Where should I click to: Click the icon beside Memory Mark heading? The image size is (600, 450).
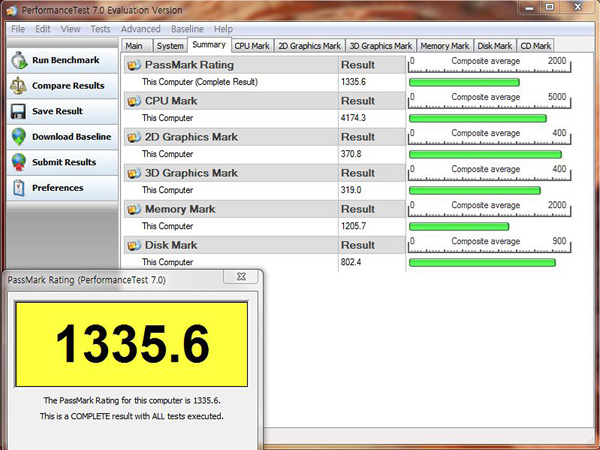click(x=134, y=209)
